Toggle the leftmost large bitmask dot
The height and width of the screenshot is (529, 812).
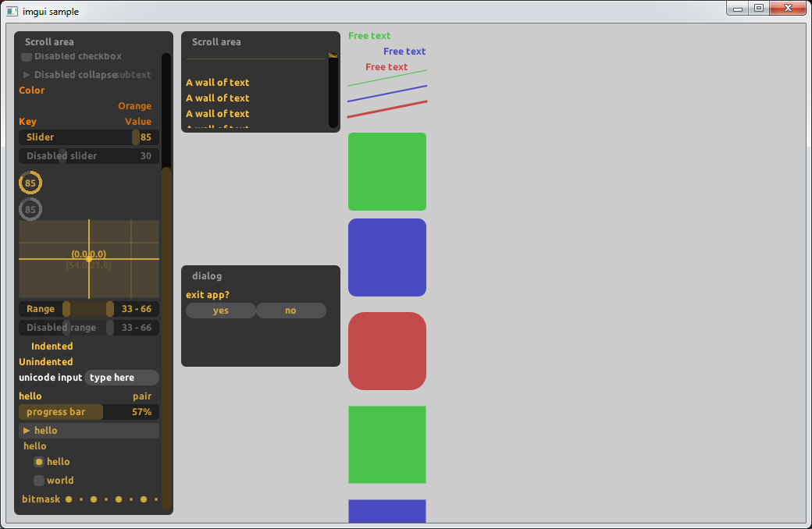tap(69, 499)
